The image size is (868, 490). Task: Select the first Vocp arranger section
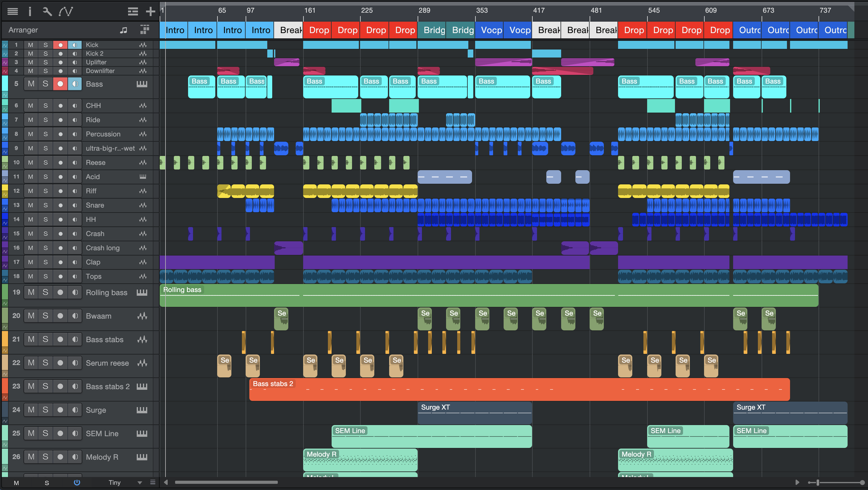tap(489, 30)
